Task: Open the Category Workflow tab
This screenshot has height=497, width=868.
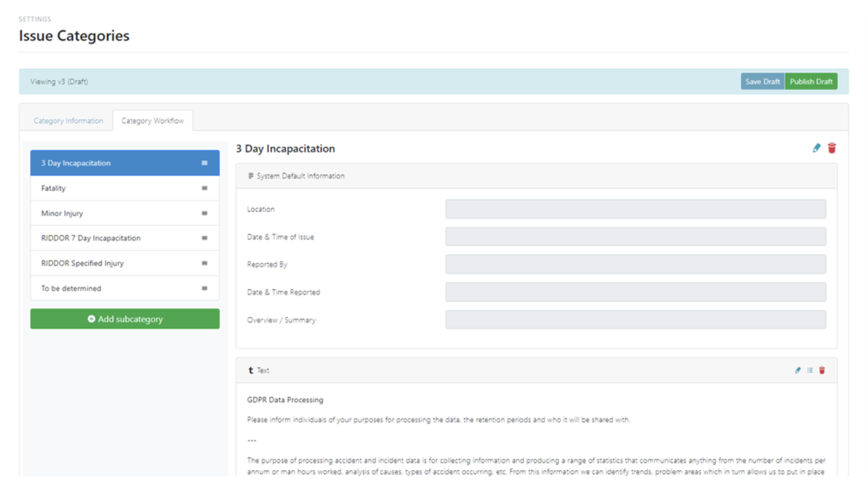Action: click(x=153, y=121)
